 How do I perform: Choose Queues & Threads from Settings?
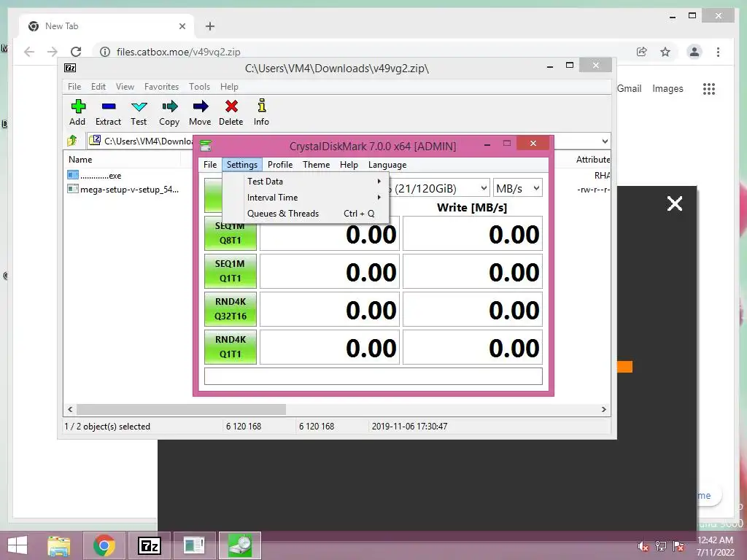coord(306,214)
